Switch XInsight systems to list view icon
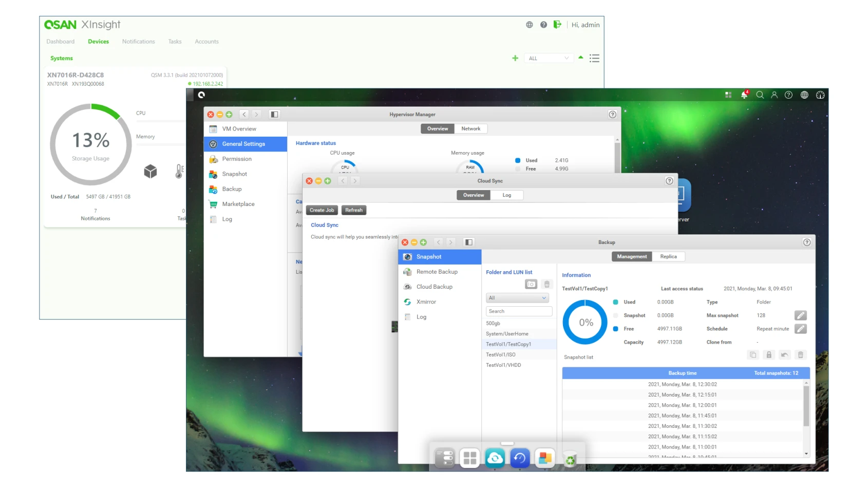868x488 pixels. pyautogui.click(x=594, y=58)
